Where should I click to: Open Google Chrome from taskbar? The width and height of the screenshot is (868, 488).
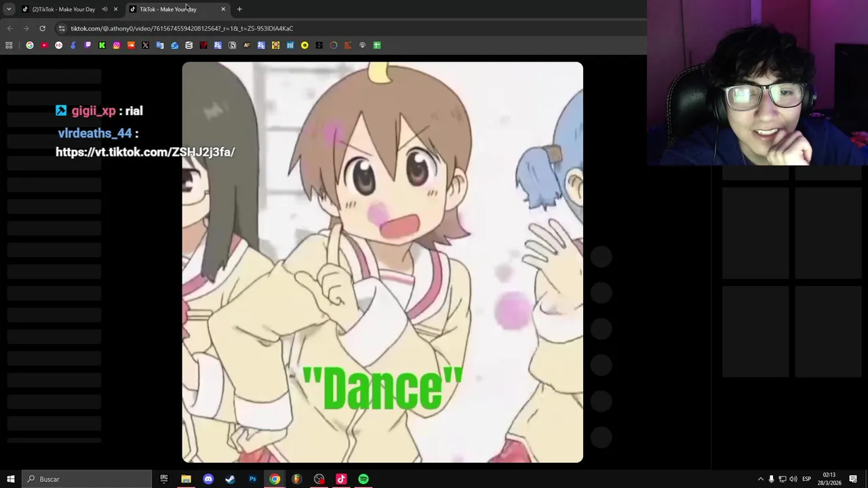pos(275,479)
